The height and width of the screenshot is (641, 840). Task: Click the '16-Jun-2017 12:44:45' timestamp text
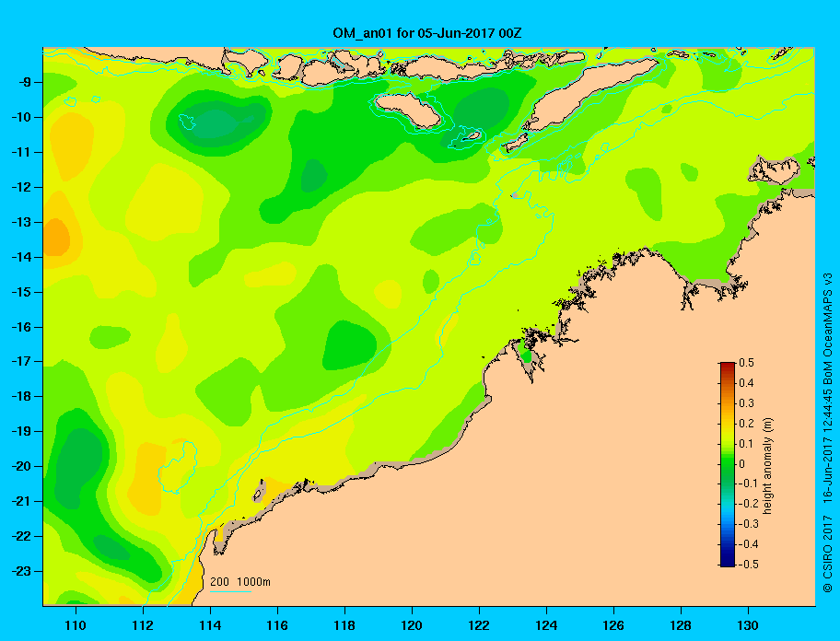point(828,447)
